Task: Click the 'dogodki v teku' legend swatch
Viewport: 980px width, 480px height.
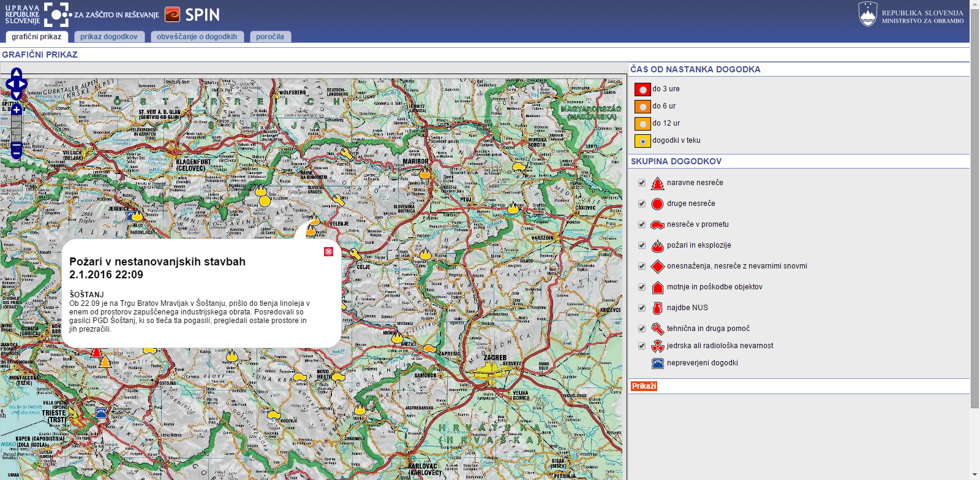Action: 643,141
